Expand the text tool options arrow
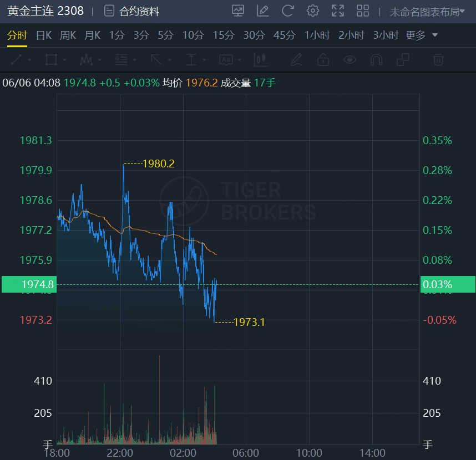Viewport: 476px width, 460px height. (x=240, y=60)
